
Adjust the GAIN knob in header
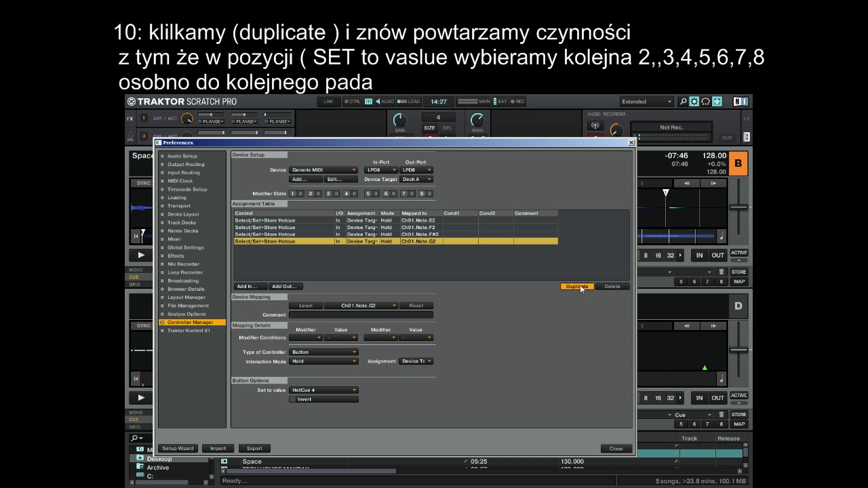(x=400, y=120)
